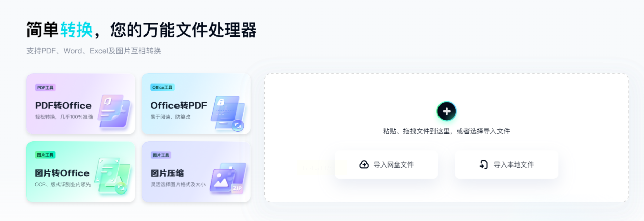The height and width of the screenshot is (221, 644).
Task: Click the cloud icon for 导入网盘文件
Action: 364,164
